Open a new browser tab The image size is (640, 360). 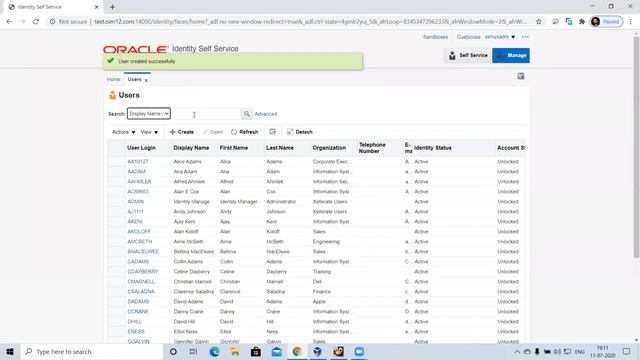(112, 7)
